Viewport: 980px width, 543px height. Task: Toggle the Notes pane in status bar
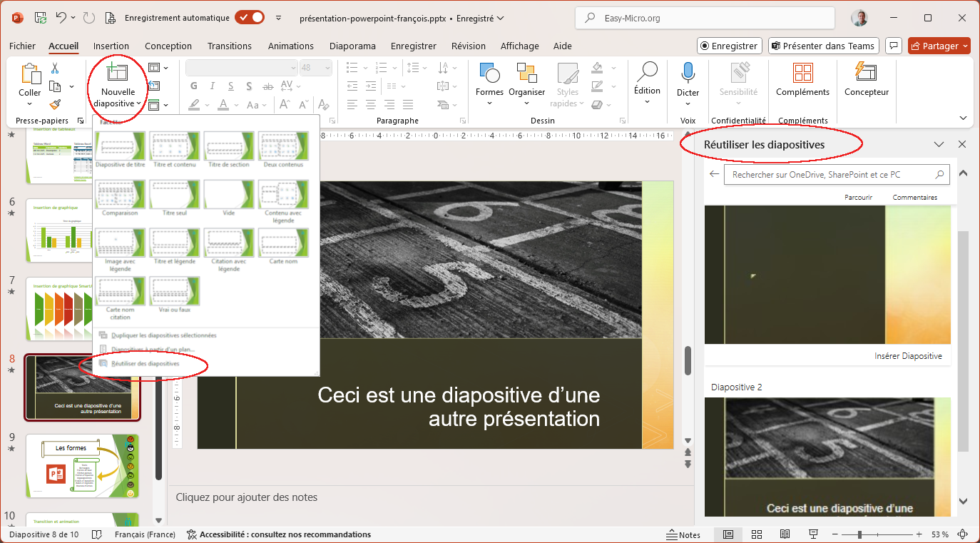coord(683,534)
